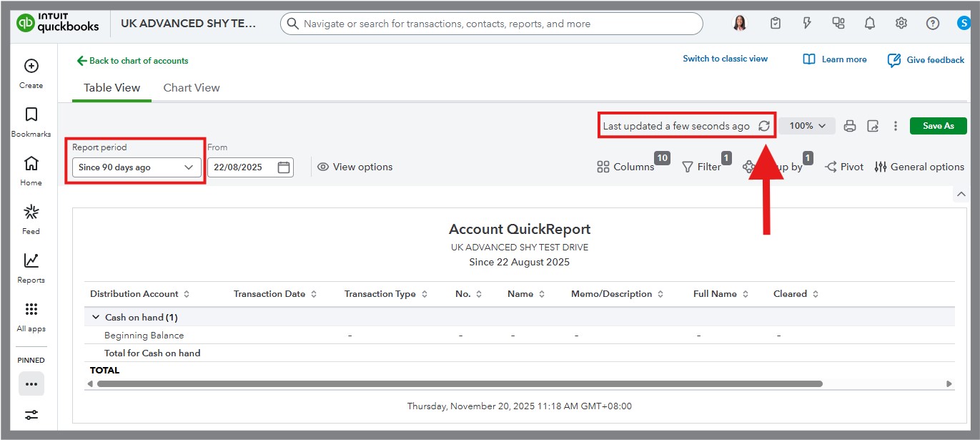Open notifications bell
Screen dimensions: 980x440
pos(870,23)
